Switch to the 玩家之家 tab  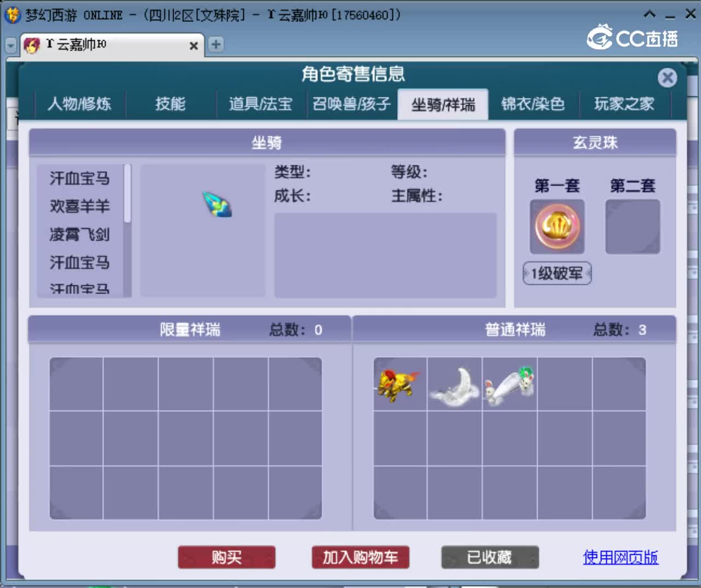pyautogui.click(x=624, y=103)
